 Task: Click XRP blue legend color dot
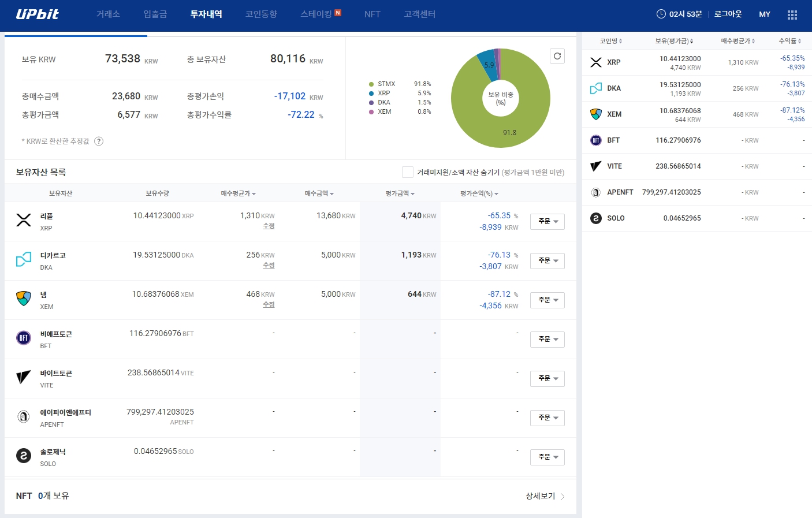pyautogui.click(x=371, y=93)
